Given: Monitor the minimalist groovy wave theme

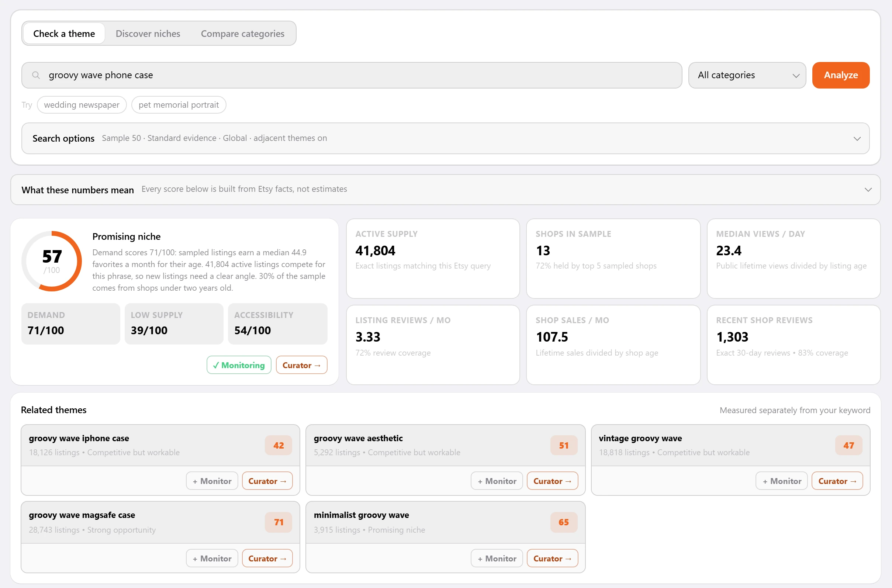Looking at the screenshot, I should coord(497,558).
